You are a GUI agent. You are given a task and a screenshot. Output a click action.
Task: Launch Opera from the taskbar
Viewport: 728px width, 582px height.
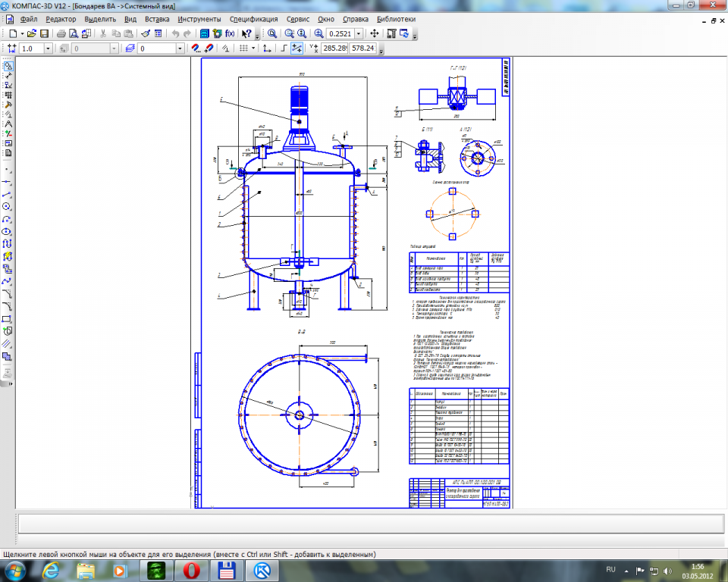[191, 571]
